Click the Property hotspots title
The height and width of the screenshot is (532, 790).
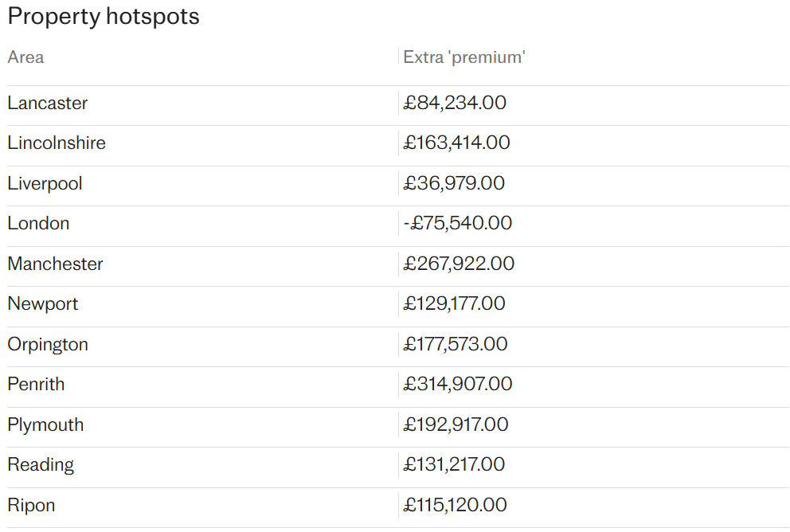point(104,17)
